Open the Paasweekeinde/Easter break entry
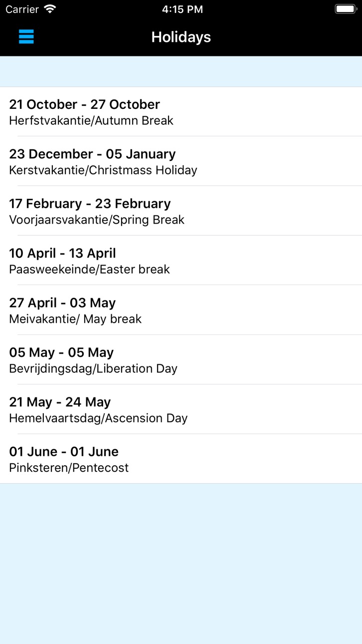Image resolution: width=362 pixels, height=644 pixels. tap(181, 260)
